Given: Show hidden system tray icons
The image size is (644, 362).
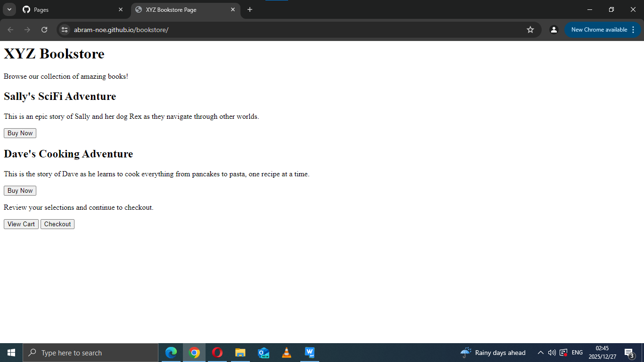Looking at the screenshot, I should click(541, 353).
